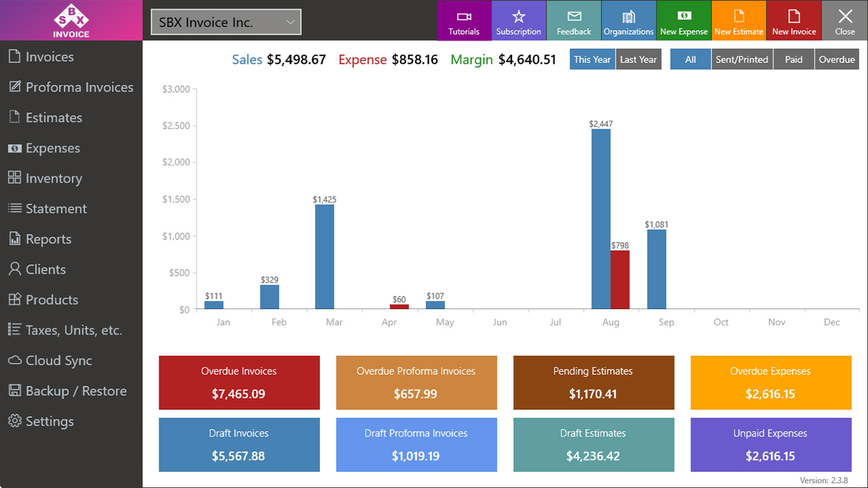The image size is (868, 488).
Task: Filter chart by Sent/Printed
Action: pyautogui.click(x=742, y=59)
